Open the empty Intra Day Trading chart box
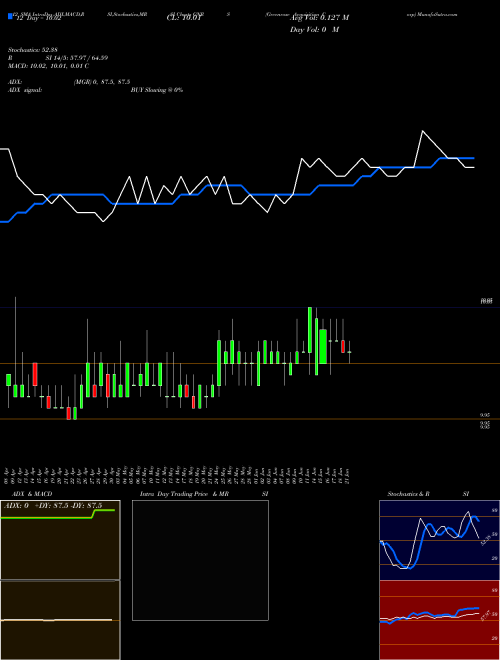The height and width of the screenshot is (660, 500). click(x=200, y=560)
